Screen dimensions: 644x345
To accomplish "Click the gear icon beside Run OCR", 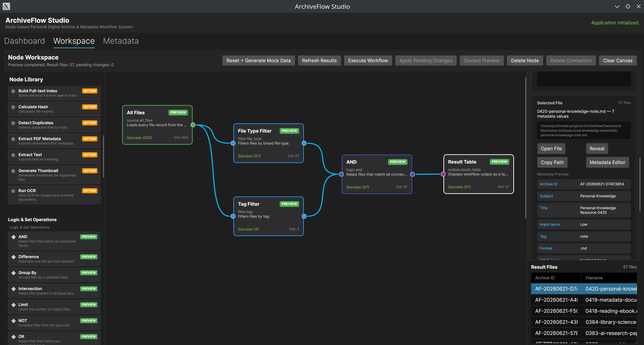I will click(x=13, y=191).
